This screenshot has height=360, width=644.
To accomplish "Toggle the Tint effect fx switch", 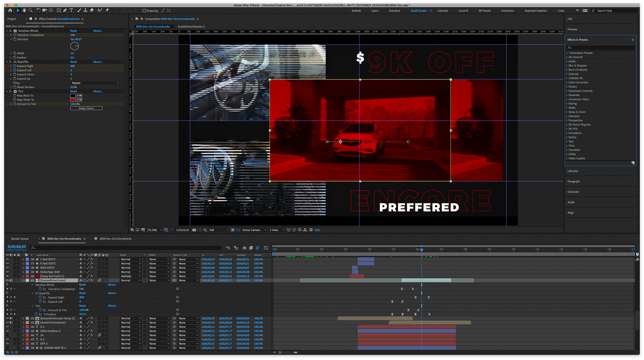I will (x=11, y=91).
